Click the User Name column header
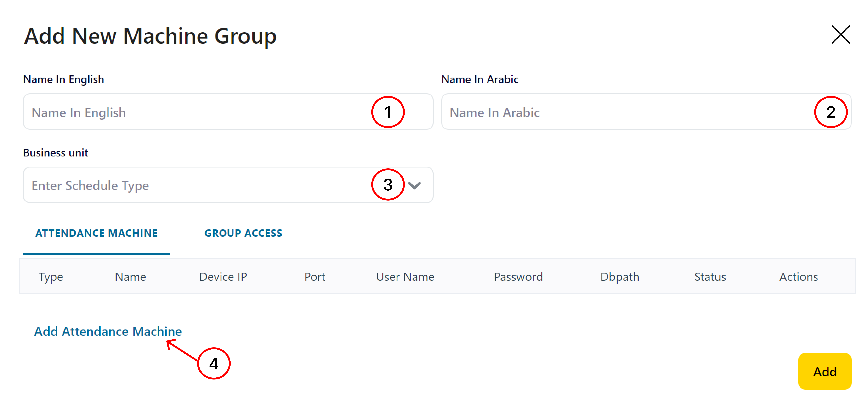 pyautogui.click(x=405, y=277)
